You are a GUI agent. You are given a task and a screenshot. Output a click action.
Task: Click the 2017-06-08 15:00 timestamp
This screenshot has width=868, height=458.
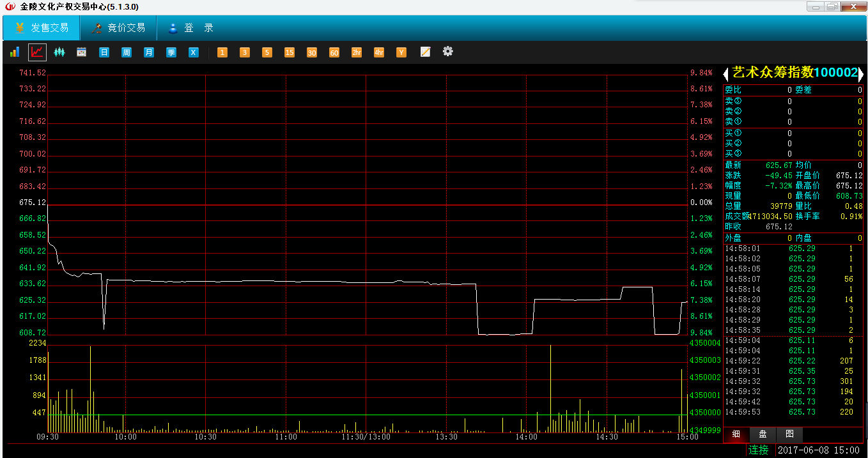[x=819, y=450]
